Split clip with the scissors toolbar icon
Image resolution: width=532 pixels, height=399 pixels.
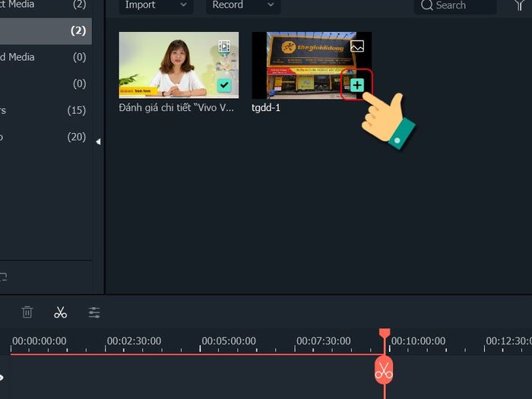pyautogui.click(x=60, y=312)
